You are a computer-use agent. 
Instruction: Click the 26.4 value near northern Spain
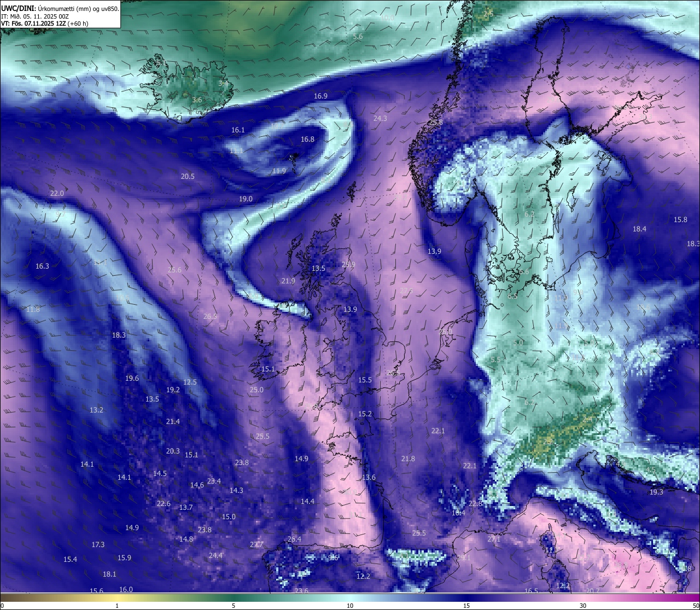(x=294, y=539)
